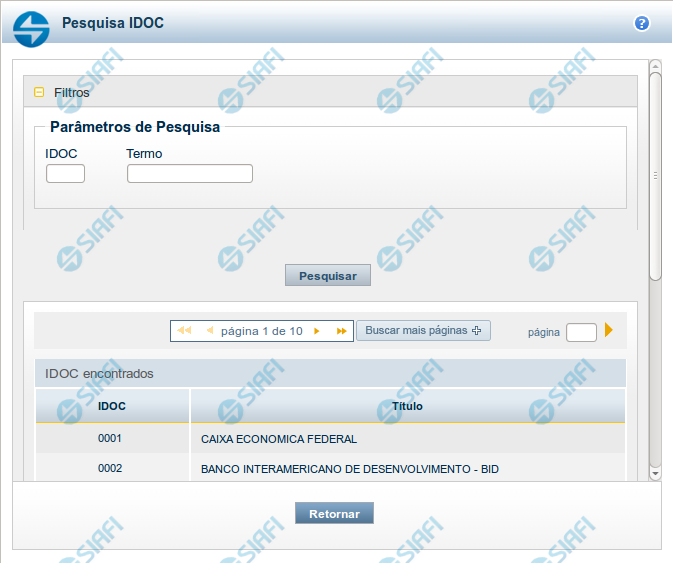Click the IDOC input field

click(x=65, y=174)
